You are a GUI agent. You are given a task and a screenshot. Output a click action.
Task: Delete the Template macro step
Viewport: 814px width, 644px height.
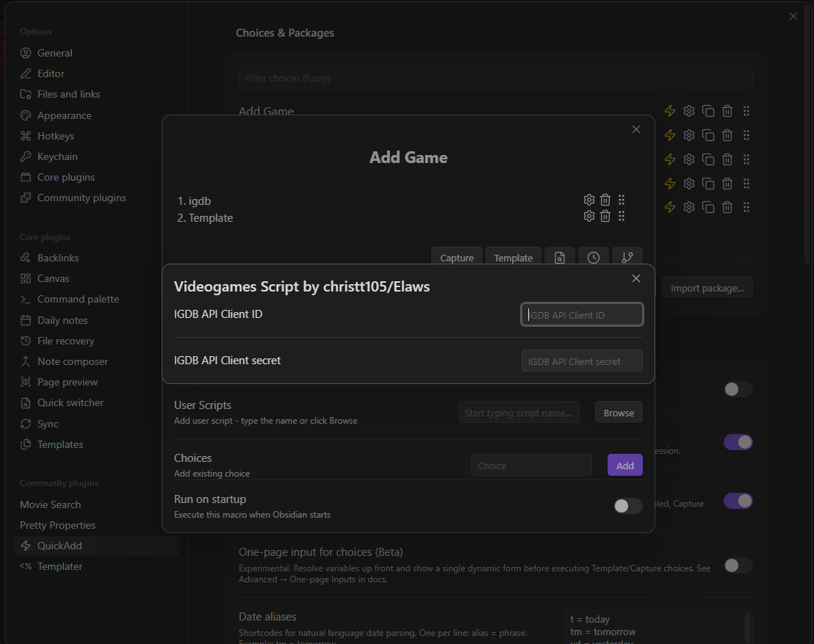pos(605,216)
